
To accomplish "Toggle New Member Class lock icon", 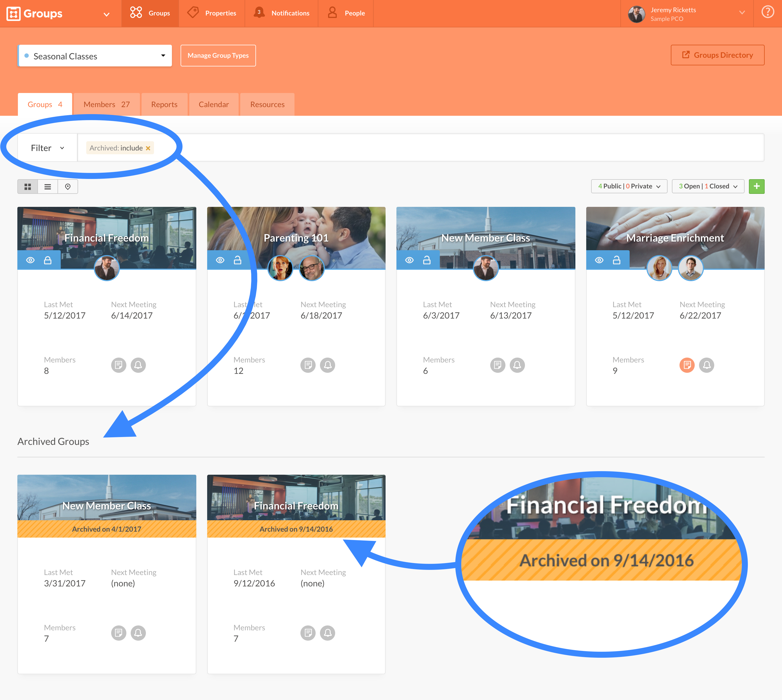I will coord(427,260).
